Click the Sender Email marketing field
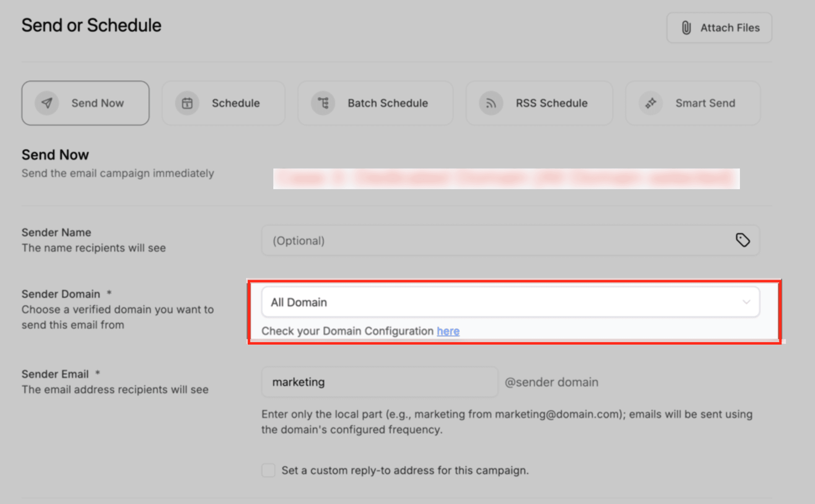The height and width of the screenshot is (504, 815). pyautogui.click(x=379, y=382)
